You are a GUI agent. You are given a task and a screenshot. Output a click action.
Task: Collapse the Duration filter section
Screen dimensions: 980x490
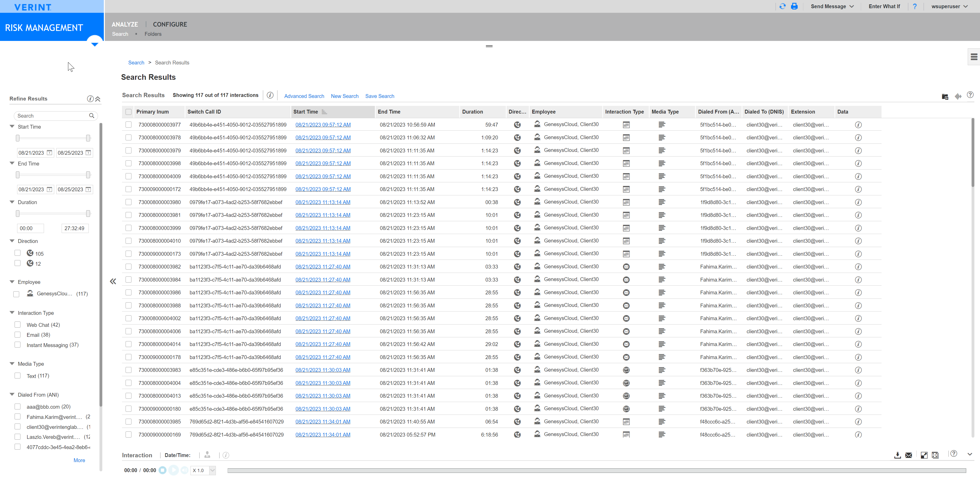[12, 202]
